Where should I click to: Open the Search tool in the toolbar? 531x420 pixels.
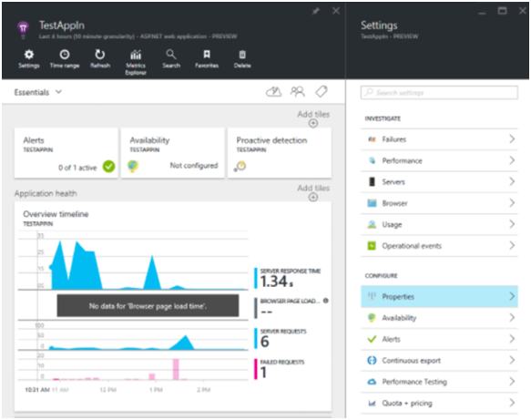click(171, 58)
